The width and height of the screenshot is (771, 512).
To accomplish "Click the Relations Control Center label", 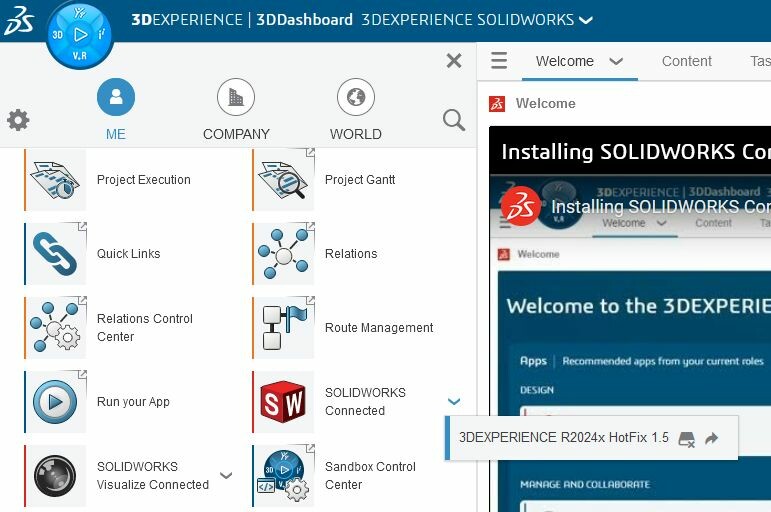I will [145, 328].
